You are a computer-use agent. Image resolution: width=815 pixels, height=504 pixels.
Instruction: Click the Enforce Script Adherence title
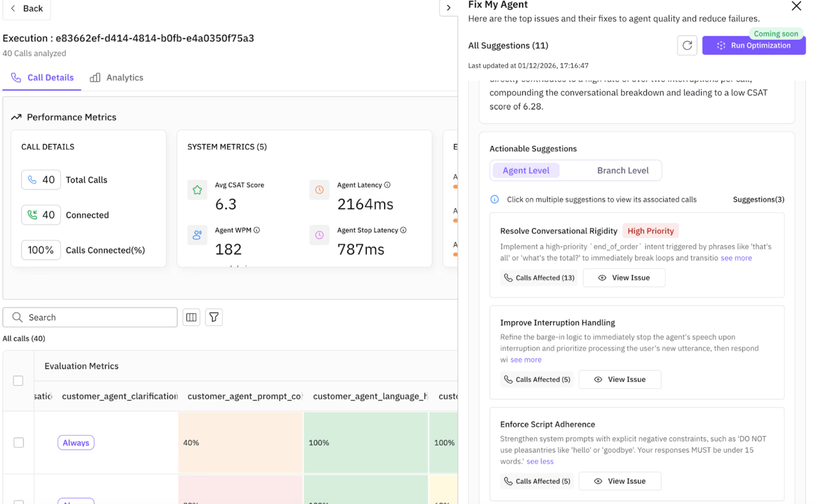[x=547, y=424]
